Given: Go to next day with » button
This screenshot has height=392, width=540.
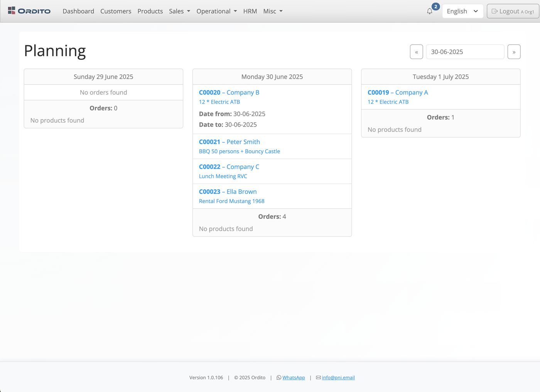Looking at the screenshot, I should click(x=514, y=52).
